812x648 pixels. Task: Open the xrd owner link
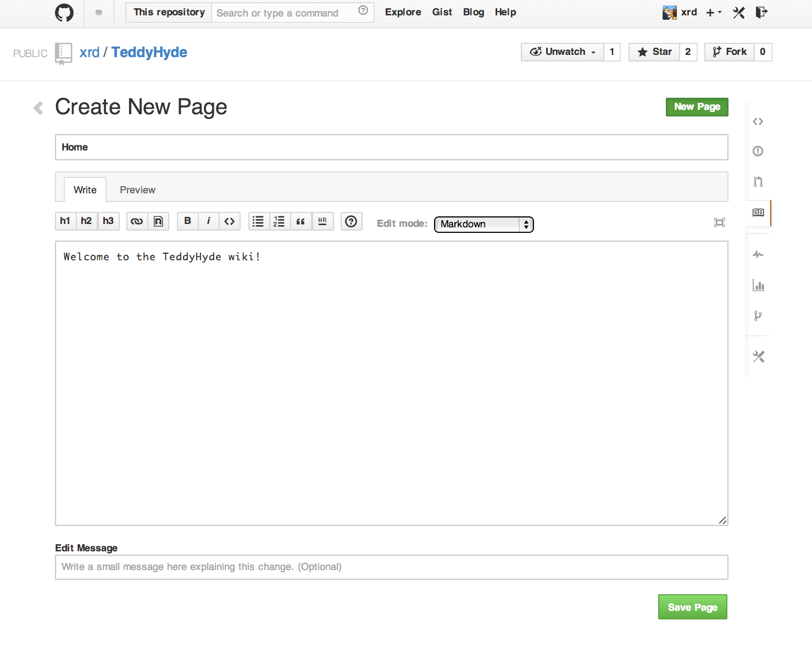point(90,52)
